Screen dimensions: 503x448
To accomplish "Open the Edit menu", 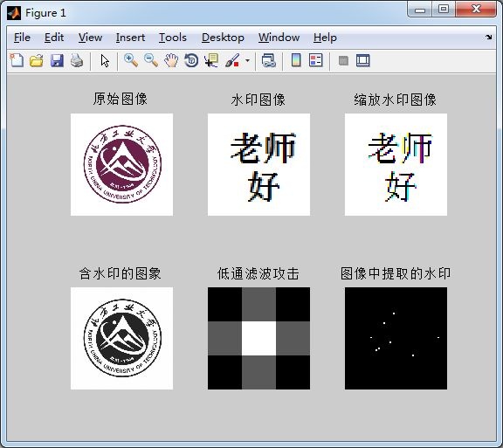I will click(54, 38).
